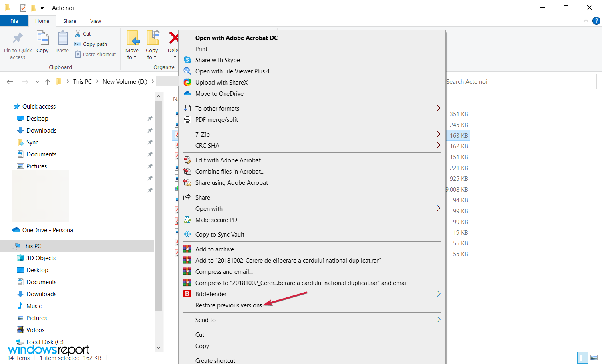Click the navigation pane scroll down arrow
The image size is (602, 364).
(159, 348)
